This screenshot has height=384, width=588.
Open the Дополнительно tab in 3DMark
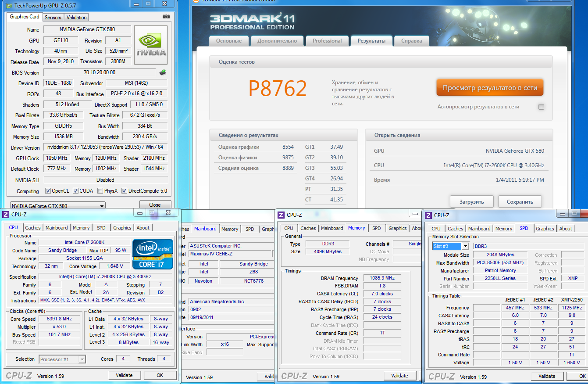tap(277, 41)
